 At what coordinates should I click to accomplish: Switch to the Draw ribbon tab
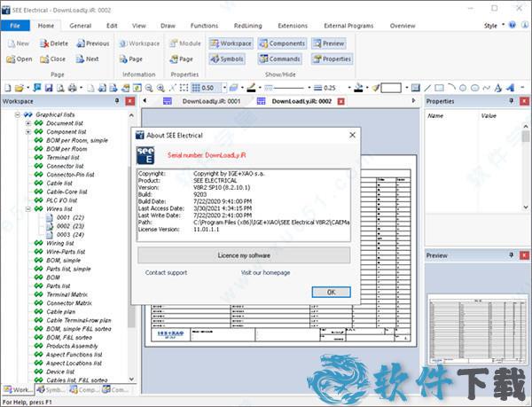click(x=168, y=26)
